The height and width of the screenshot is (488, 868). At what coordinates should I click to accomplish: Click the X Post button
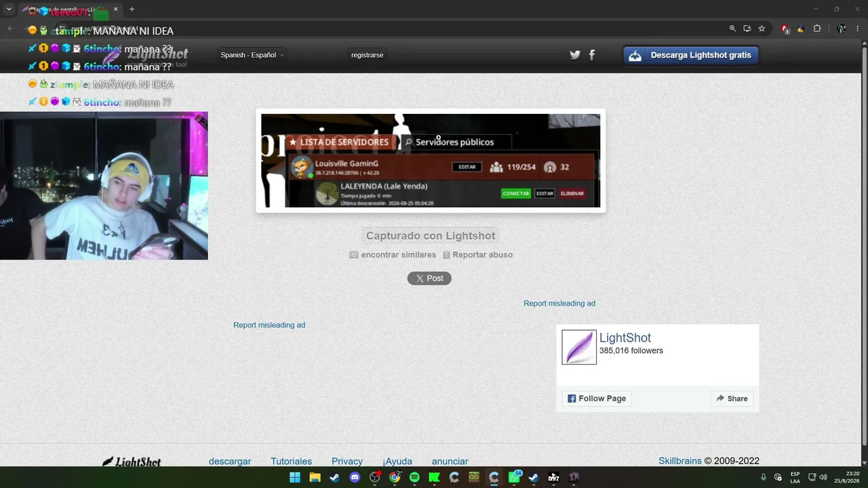(429, 279)
